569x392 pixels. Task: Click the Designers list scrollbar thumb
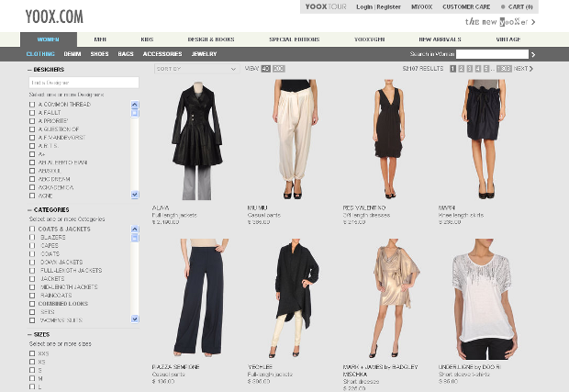click(135, 113)
